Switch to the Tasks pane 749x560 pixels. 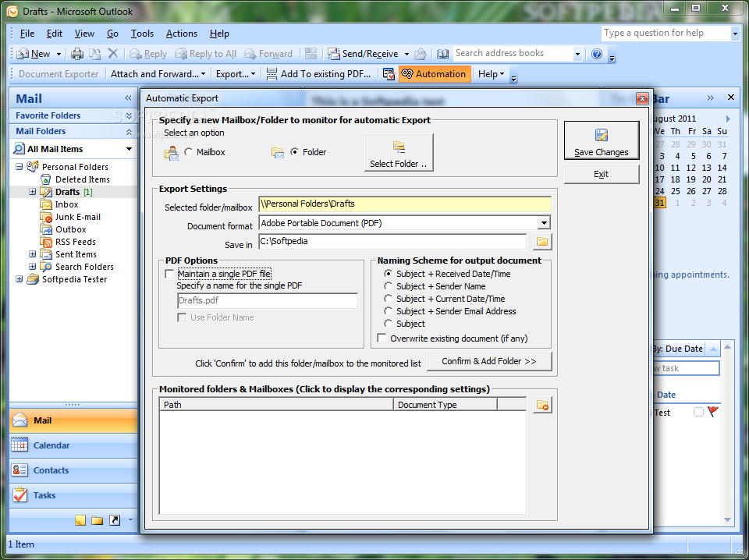[73, 495]
